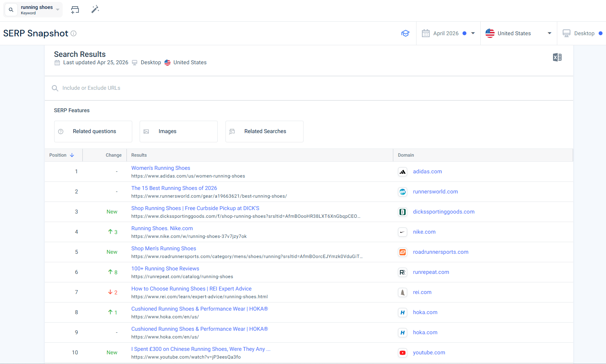Open the HOKA result link at position 8

click(200, 309)
